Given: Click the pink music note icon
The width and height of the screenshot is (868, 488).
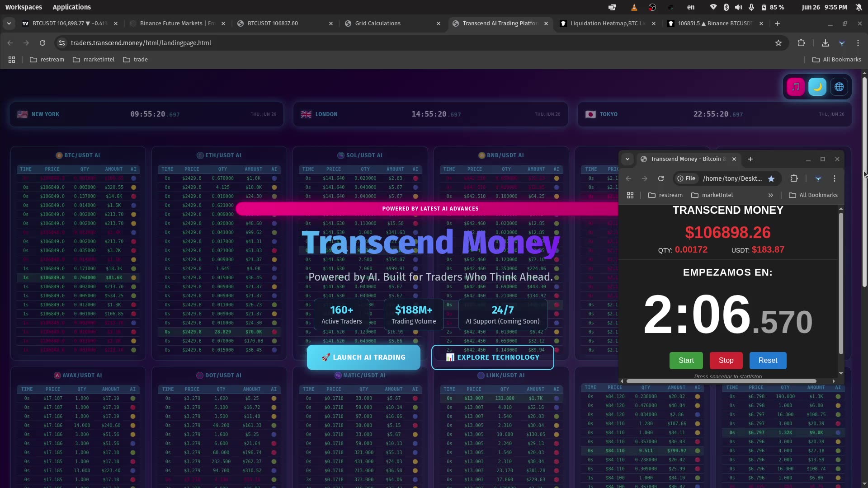Looking at the screenshot, I should 796,87.
